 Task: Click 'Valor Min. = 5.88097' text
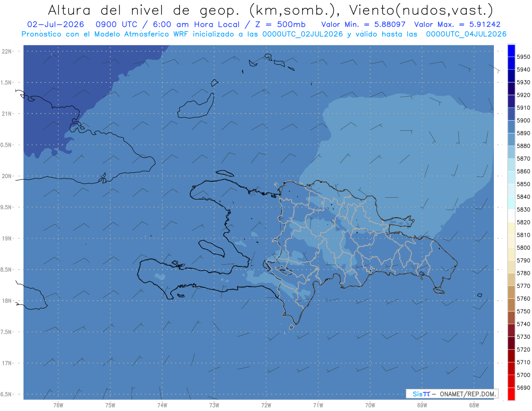click(363, 24)
